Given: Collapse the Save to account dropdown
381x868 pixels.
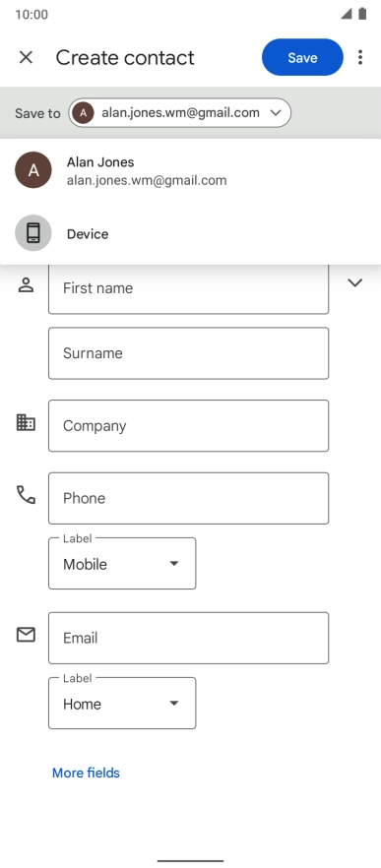Looking at the screenshot, I should 179,113.
